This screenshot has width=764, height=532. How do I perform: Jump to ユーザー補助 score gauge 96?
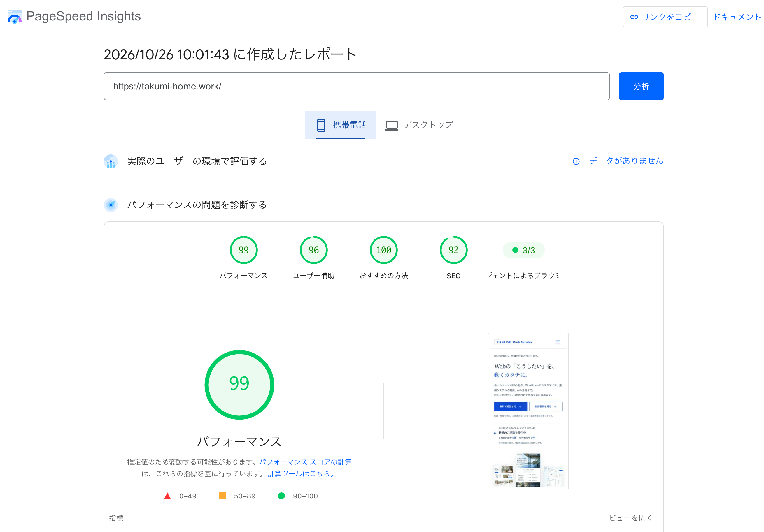pyautogui.click(x=313, y=250)
